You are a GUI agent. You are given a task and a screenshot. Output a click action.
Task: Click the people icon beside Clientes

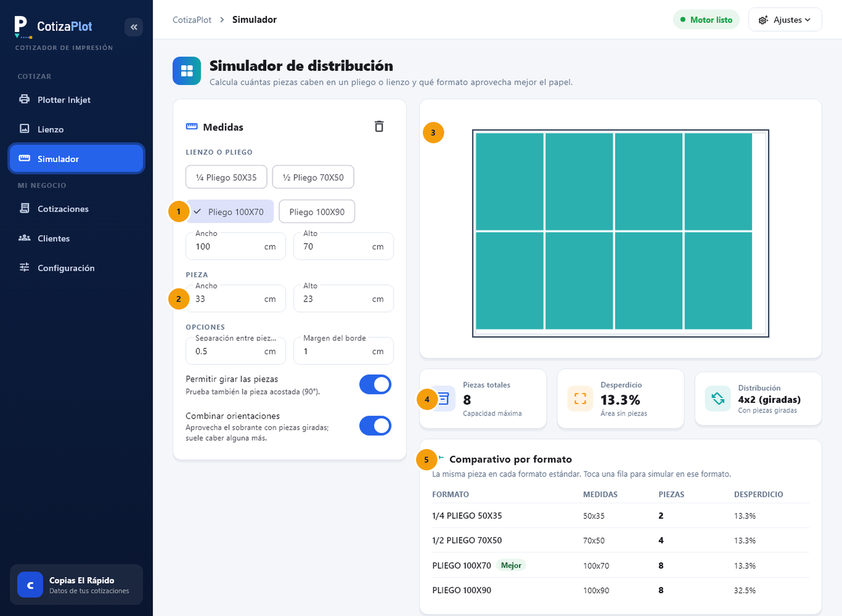[x=25, y=238]
